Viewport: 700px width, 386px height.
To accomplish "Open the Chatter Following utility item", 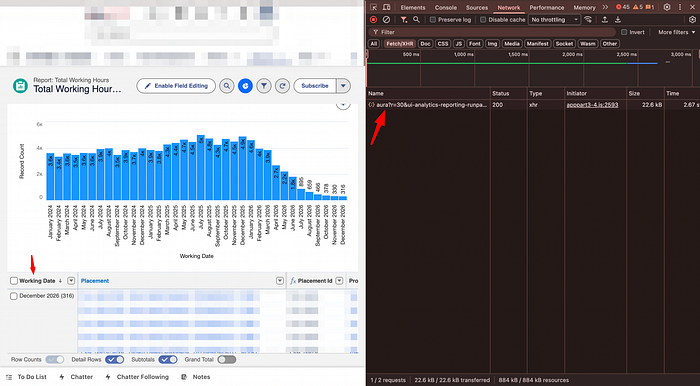I will 137,377.
